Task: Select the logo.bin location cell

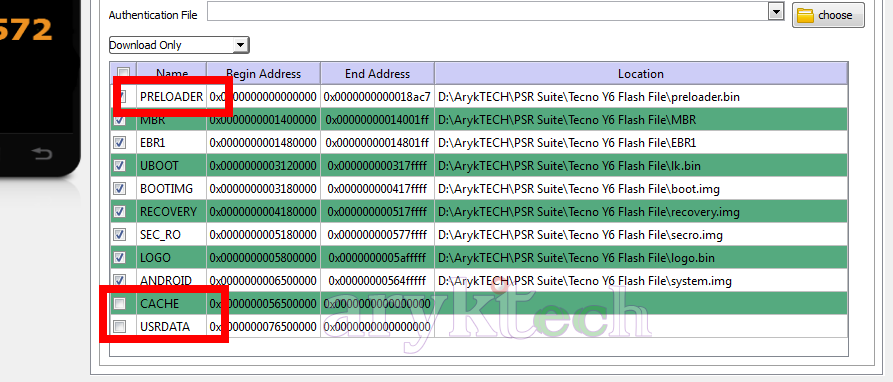Action: (641, 257)
